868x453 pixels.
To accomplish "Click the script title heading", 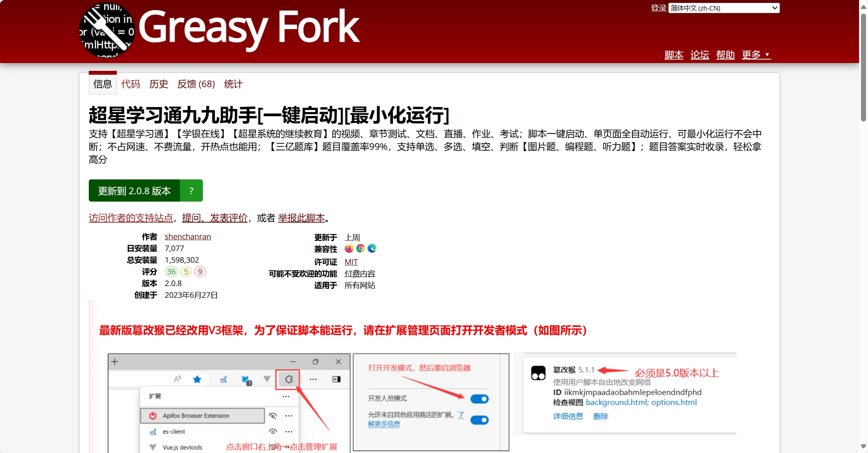I will (x=269, y=115).
